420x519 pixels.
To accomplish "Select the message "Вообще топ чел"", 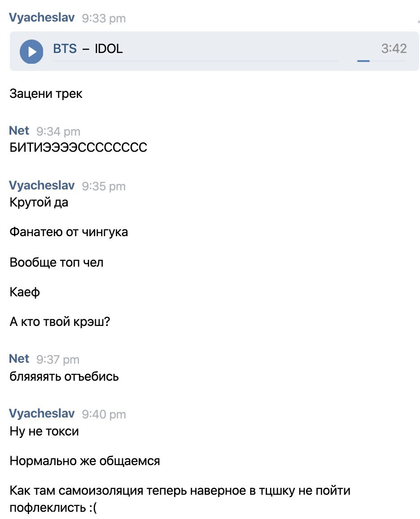I will pyautogui.click(x=57, y=263).
